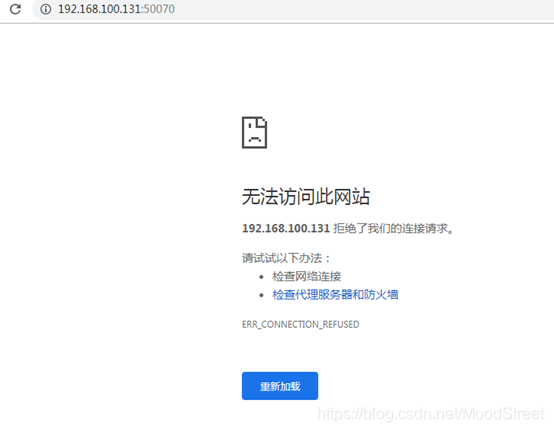Click the sad page error icon

[254, 132]
